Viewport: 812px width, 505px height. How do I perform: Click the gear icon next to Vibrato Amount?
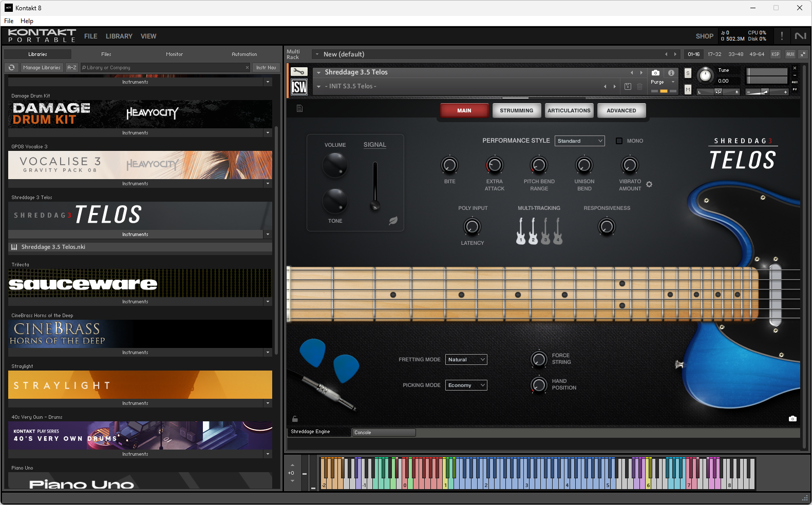pos(649,184)
